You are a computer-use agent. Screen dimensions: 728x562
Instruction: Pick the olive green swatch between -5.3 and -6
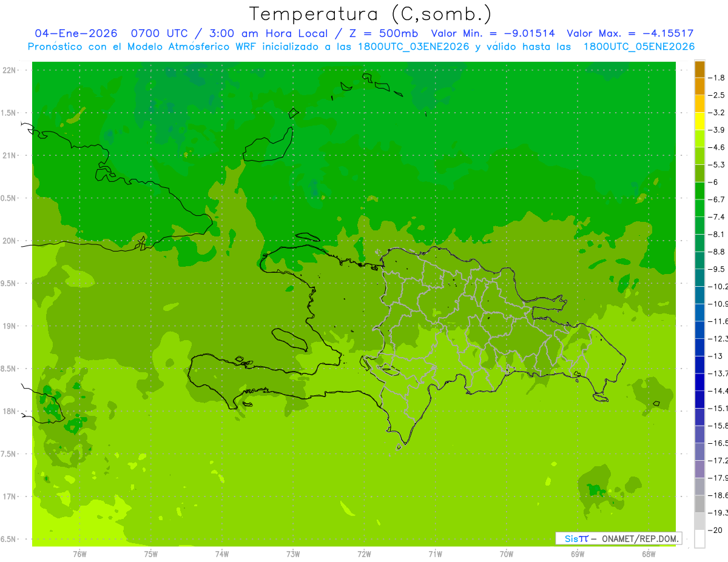(699, 173)
